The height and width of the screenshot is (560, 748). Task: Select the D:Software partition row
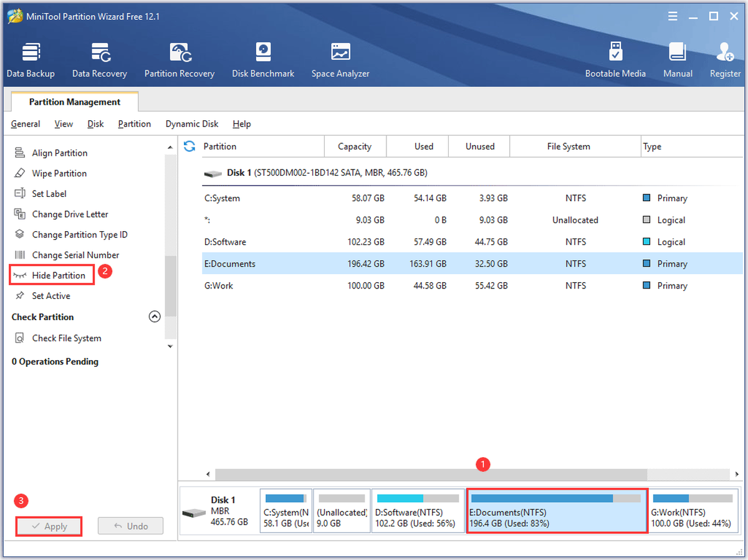click(x=472, y=242)
